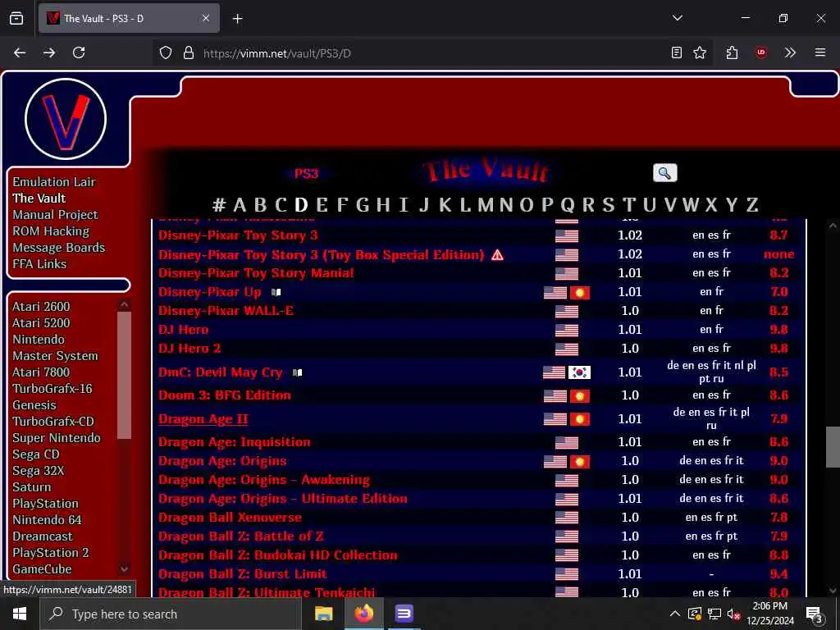This screenshot has width=840, height=630.
Task: Click the red flag in Dragon Age: Origins row
Action: [x=579, y=461]
